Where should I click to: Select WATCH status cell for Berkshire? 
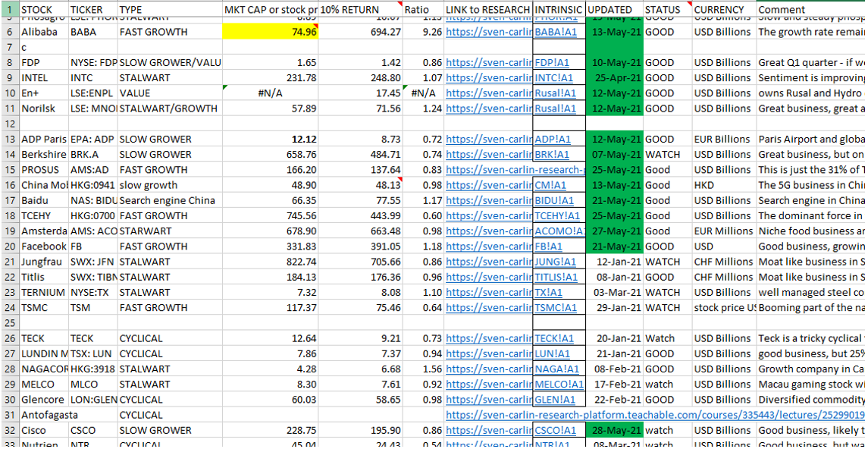point(668,155)
